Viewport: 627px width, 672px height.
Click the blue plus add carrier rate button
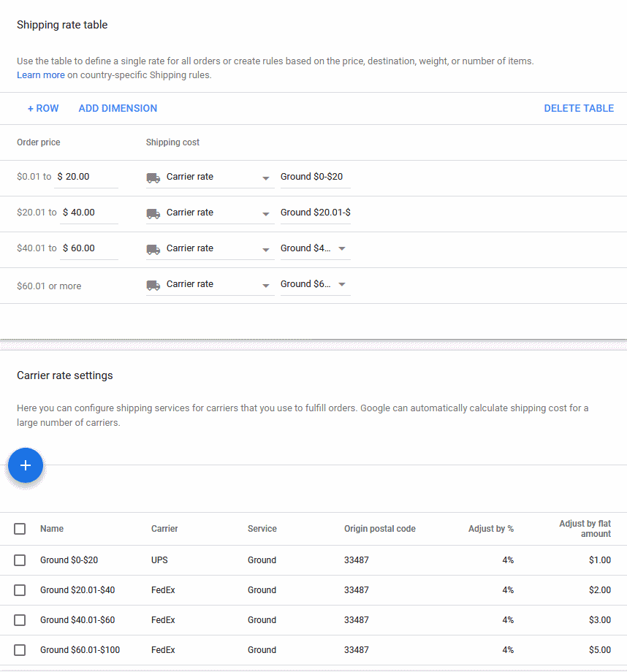click(26, 465)
